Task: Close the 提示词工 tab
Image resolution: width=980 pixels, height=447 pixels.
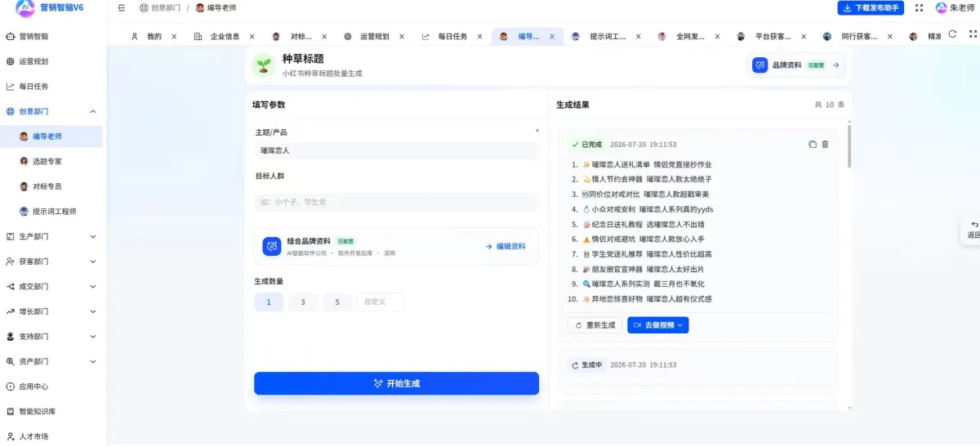Action: [x=639, y=37]
